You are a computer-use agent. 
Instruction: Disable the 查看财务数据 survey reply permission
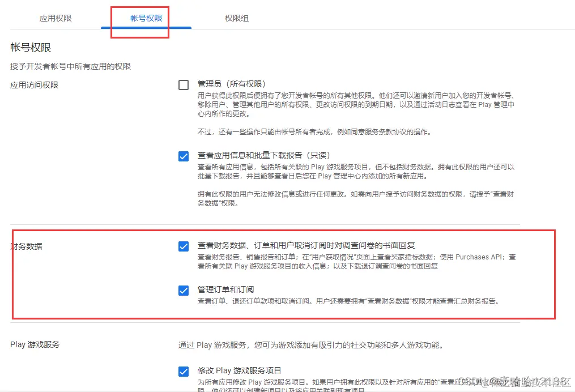click(184, 246)
